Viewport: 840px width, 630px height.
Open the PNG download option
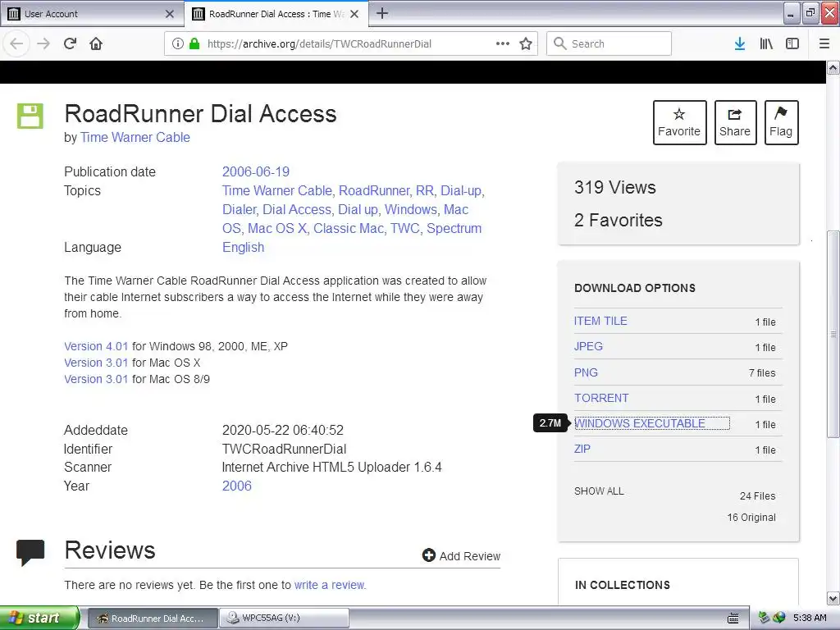[586, 372]
